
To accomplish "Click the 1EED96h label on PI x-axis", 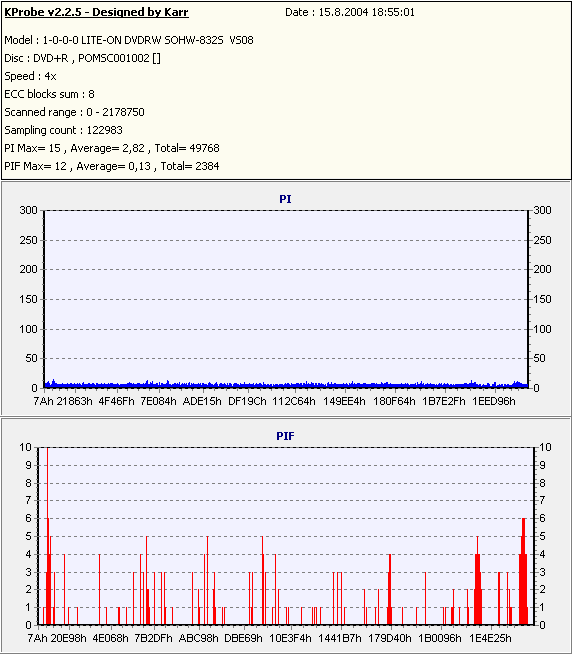I will pyautogui.click(x=494, y=401).
